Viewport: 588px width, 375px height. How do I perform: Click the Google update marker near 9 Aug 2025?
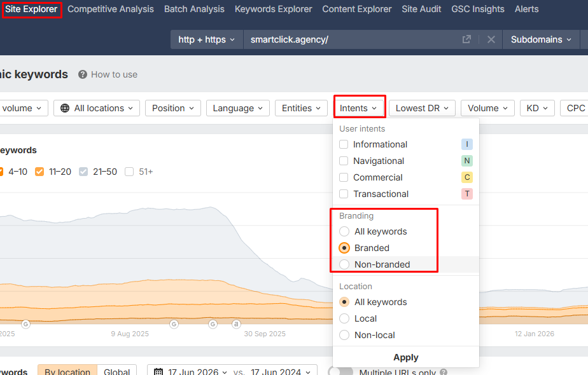pos(174,324)
